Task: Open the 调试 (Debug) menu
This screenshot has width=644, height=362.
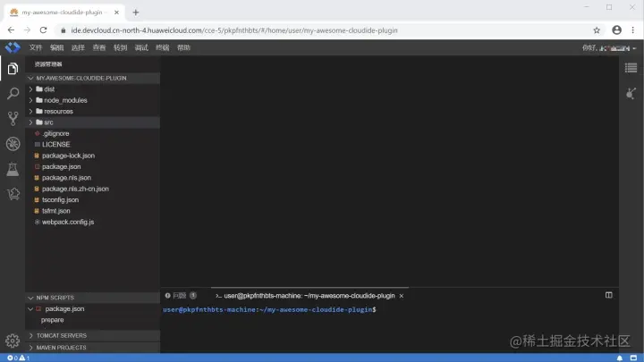Action: pyautogui.click(x=141, y=47)
